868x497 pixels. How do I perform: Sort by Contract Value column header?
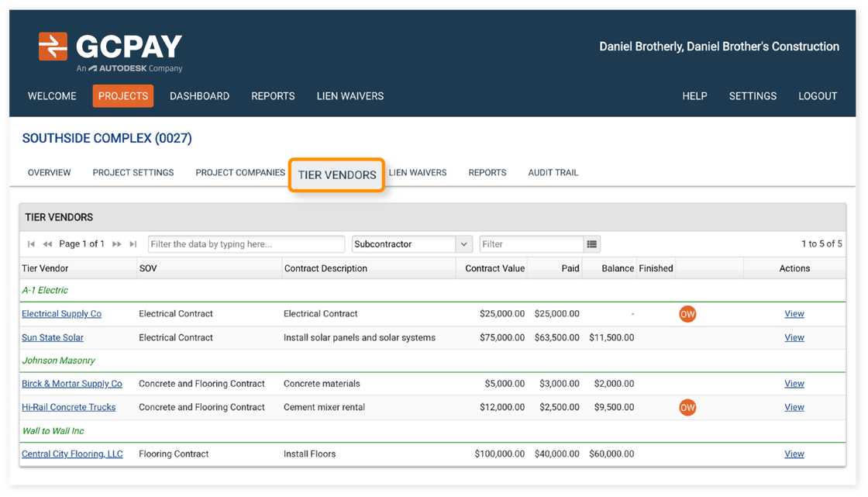coord(494,268)
